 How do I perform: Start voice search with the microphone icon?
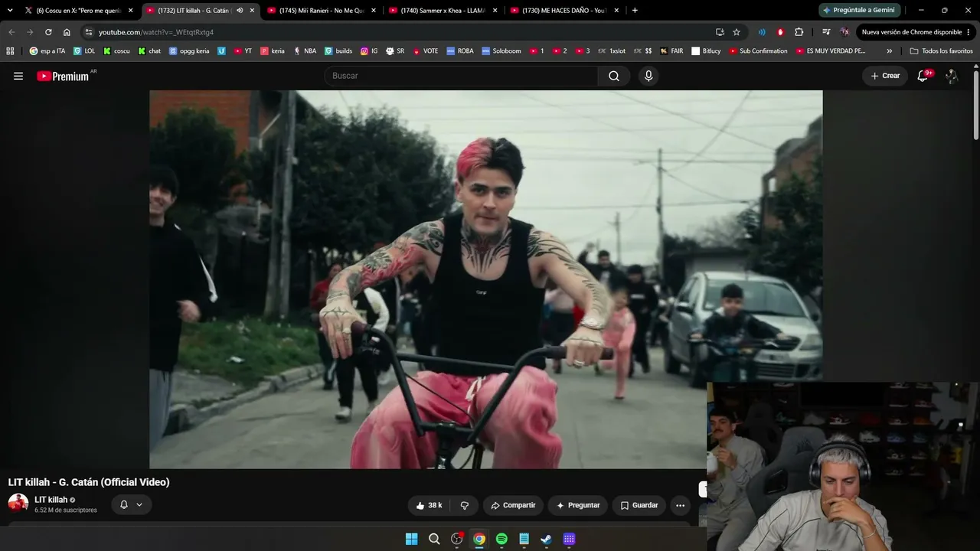click(x=648, y=76)
